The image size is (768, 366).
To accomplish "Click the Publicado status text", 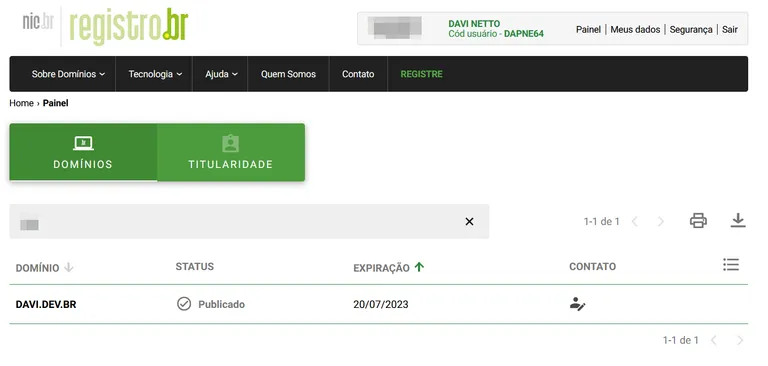I will [221, 304].
